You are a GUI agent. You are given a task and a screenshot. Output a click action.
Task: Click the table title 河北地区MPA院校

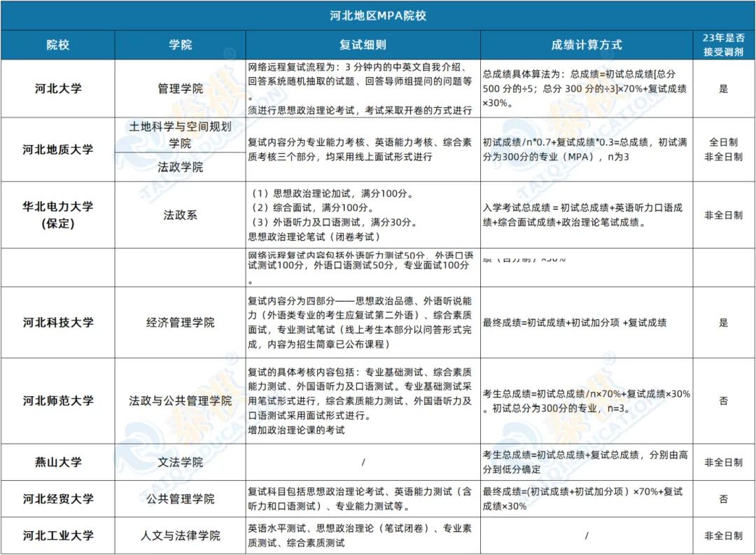378,15
